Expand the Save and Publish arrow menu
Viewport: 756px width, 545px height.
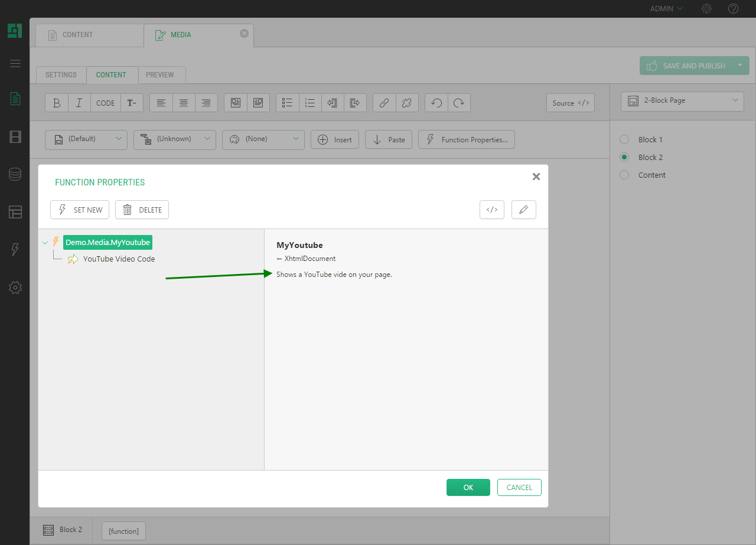[741, 66]
